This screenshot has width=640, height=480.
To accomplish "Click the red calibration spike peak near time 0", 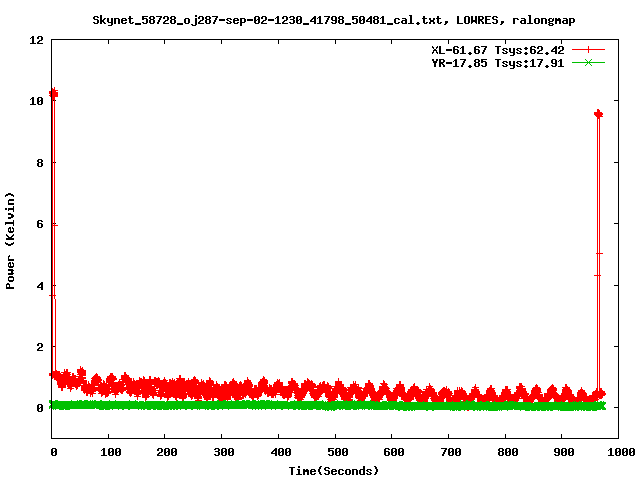I will click(x=53, y=94).
